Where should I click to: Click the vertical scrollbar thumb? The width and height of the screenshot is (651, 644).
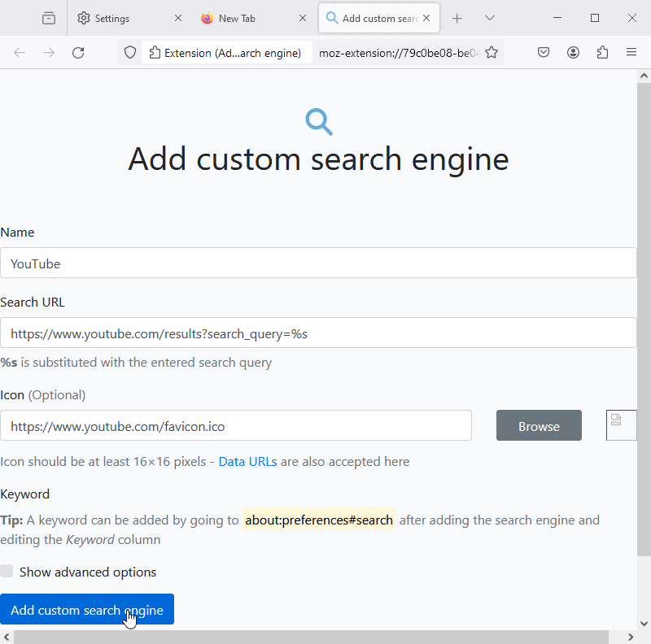click(644, 319)
